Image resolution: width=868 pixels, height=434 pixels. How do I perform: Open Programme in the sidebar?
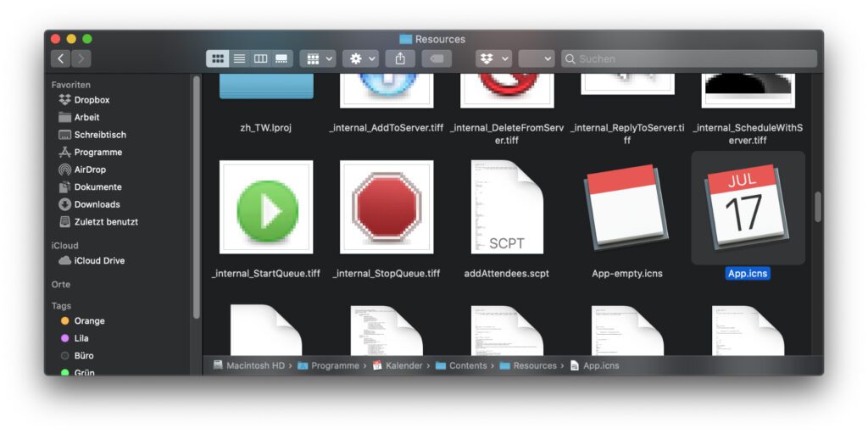tap(90, 153)
